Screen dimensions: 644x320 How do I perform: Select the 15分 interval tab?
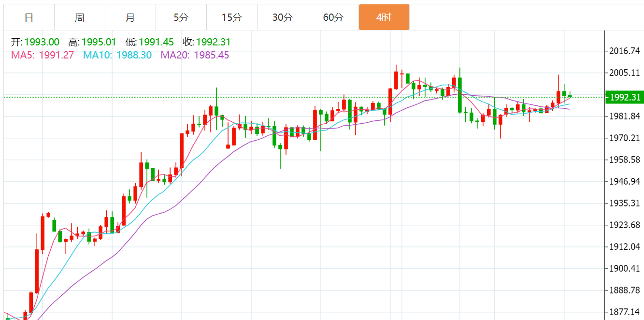coord(232,18)
